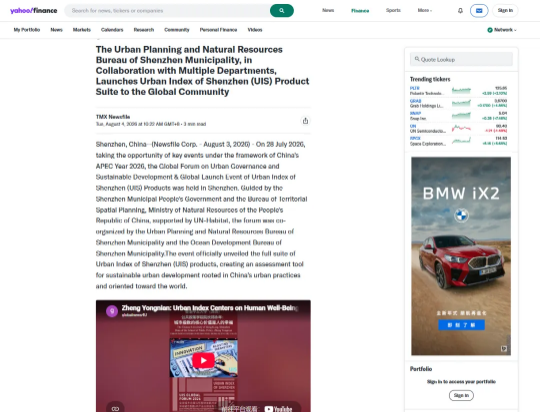Screen dimensions: 540x412
Task: Click the BMW ad info icon
Action: pos(504,349)
